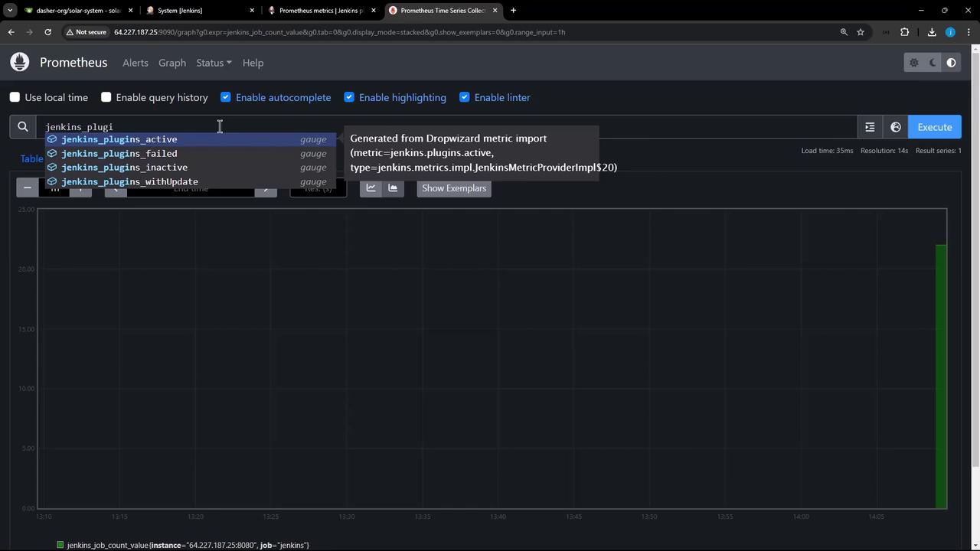Enable the query history checkbox
Screen dimensions: 980x551
click(x=106, y=97)
